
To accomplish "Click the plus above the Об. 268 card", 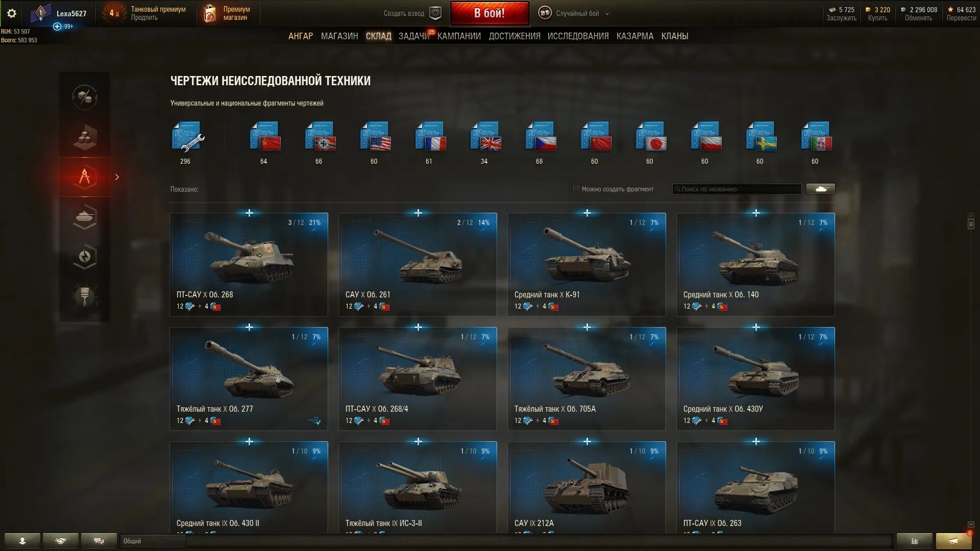I will (x=249, y=213).
